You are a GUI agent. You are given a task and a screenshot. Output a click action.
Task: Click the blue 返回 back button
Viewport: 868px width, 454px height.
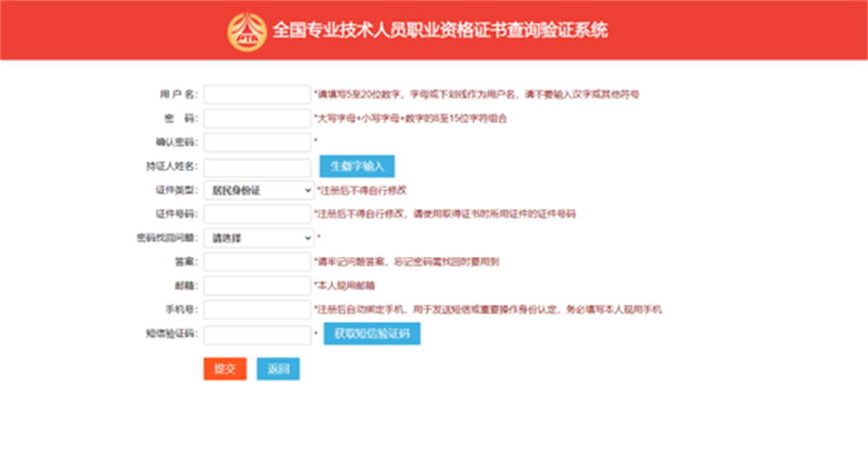(279, 369)
